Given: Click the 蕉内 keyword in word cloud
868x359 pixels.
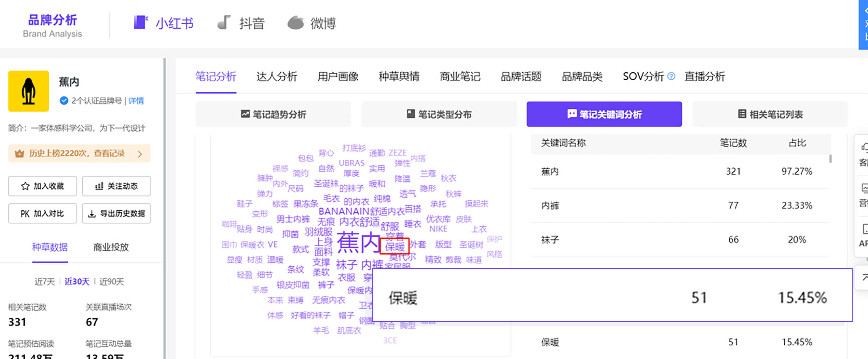Looking at the screenshot, I should [358, 242].
